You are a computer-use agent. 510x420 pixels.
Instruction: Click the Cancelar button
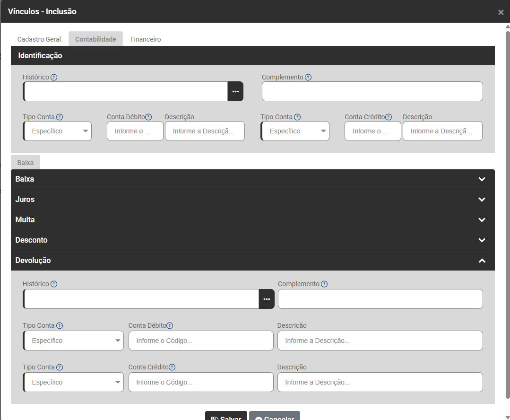(x=275, y=416)
